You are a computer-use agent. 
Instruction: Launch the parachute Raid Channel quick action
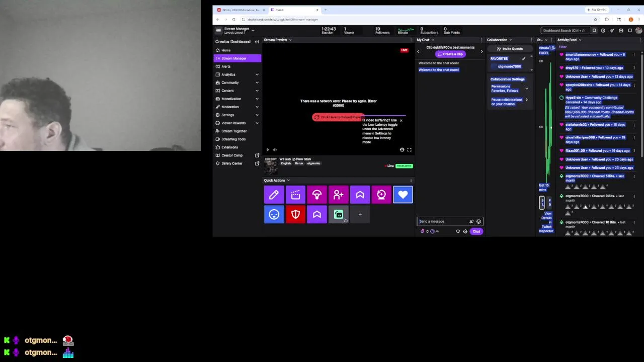317,195
